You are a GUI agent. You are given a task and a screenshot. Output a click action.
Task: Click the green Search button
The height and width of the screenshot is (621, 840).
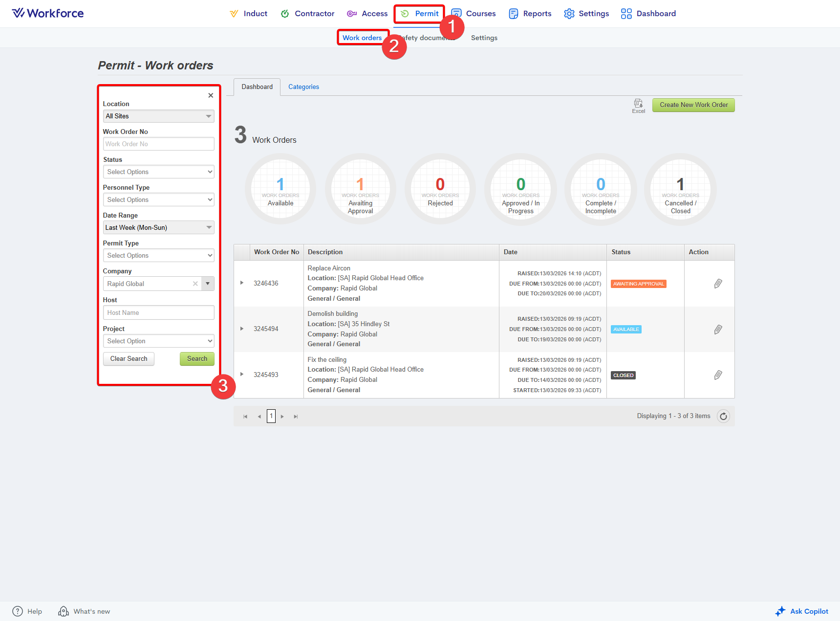[x=197, y=359]
